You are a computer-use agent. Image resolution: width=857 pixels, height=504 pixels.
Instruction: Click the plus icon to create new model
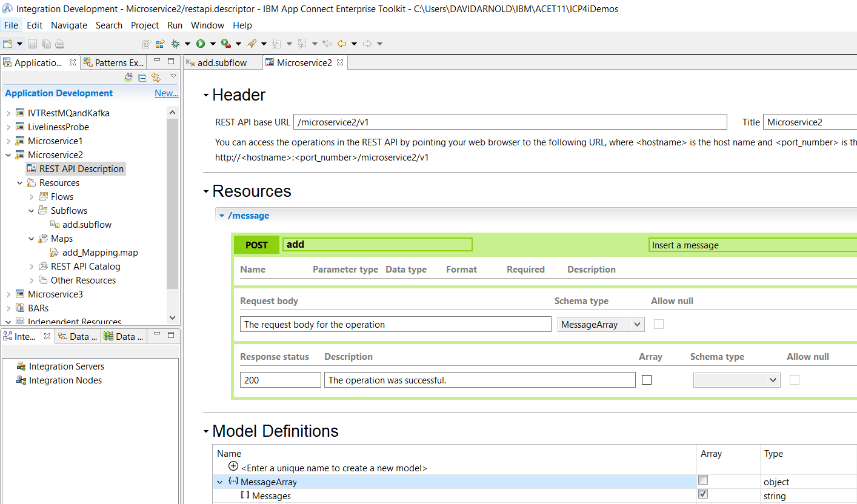pos(233,466)
